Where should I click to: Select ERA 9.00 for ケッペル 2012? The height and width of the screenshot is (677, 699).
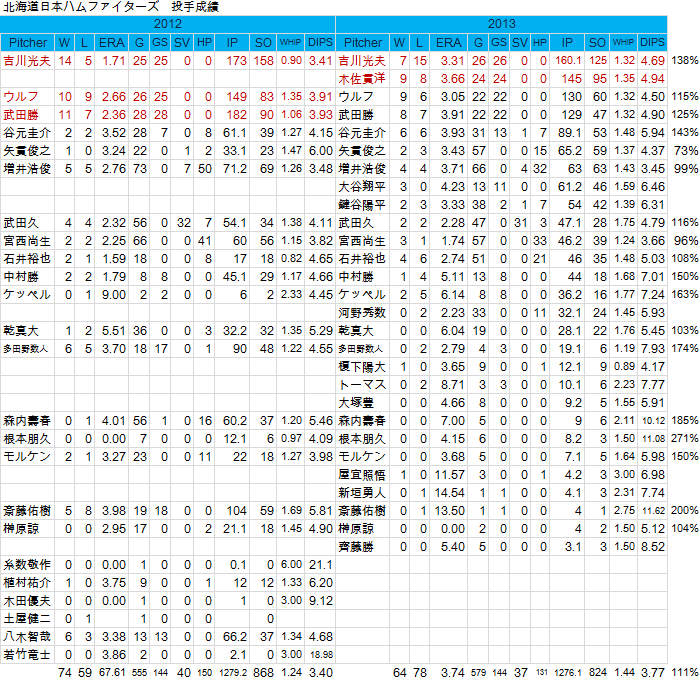point(114,295)
